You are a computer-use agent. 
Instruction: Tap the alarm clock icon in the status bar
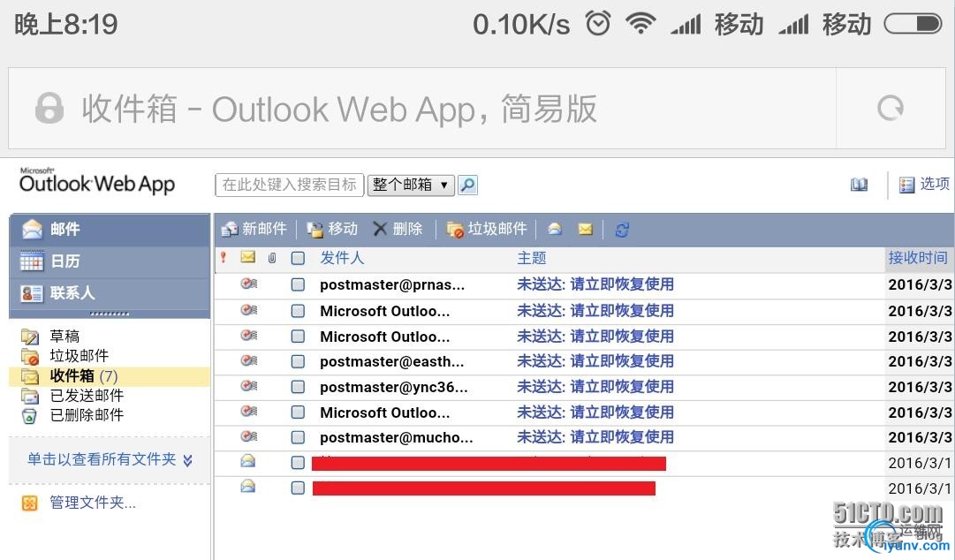pyautogui.click(x=597, y=24)
